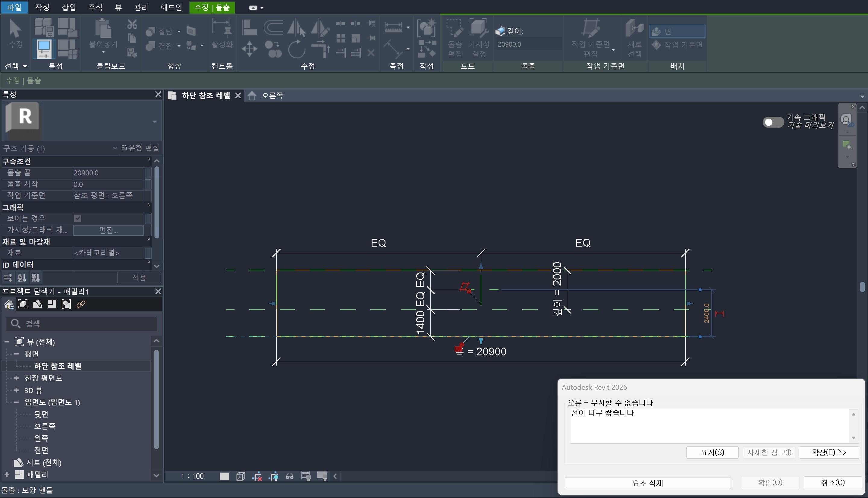Viewport: 868px width, 498px height.
Task: Expand the 3D 뷰 tree node
Action: pyautogui.click(x=16, y=390)
